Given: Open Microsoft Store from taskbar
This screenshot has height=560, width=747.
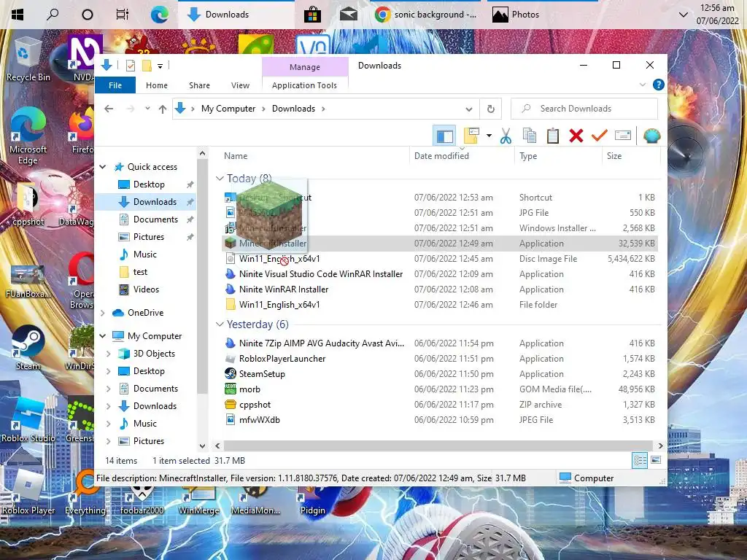Looking at the screenshot, I should click(312, 15).
